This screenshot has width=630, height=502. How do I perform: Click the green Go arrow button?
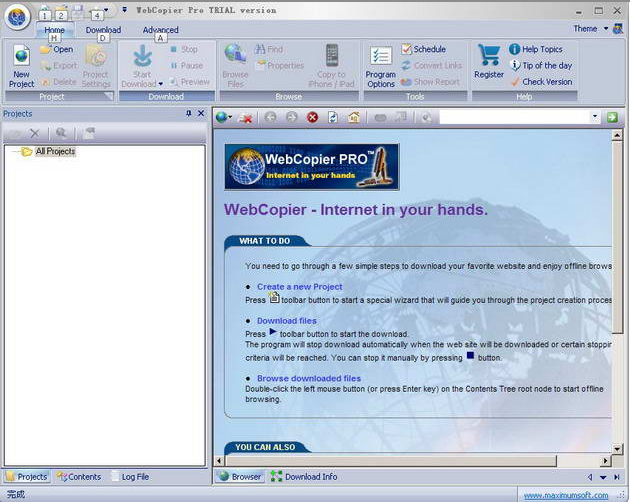click(612, 117)
